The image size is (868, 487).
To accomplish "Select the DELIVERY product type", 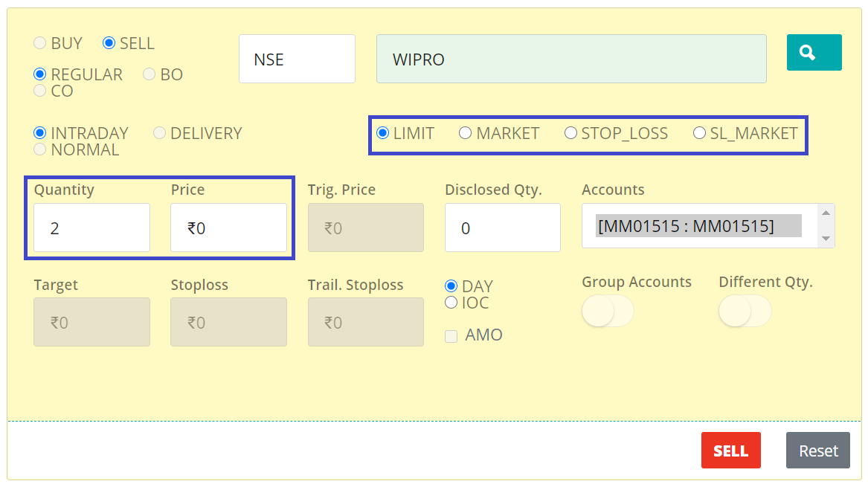I will click(159, 133).
